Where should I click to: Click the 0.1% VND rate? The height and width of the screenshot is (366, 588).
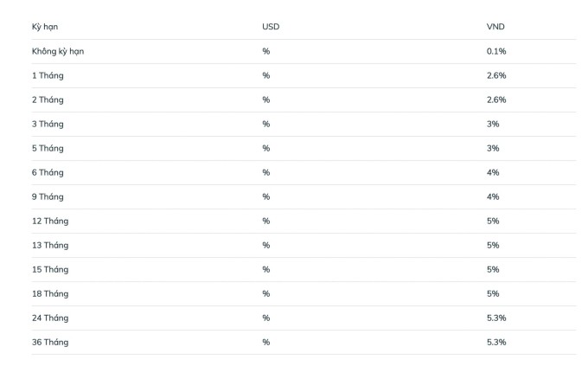point(496,51)
